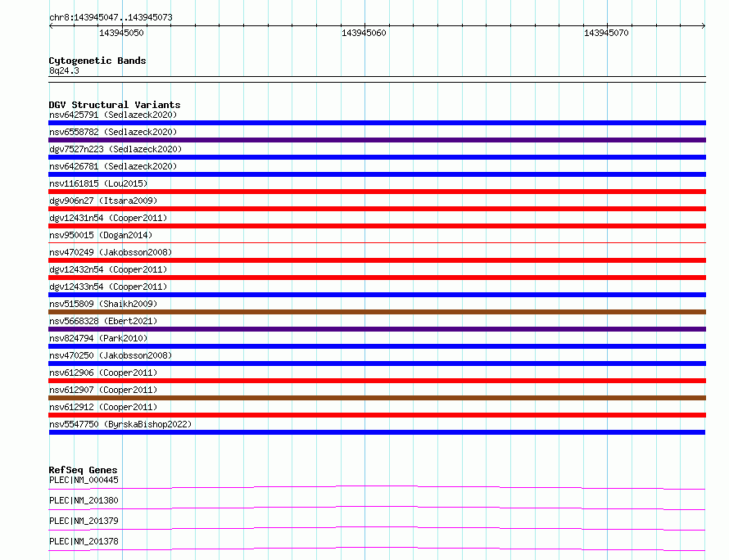Open variant dgv7527n223 (Sedlazeck2020)
Viewport: 729px width, 560px height.
pyautogui.click(x=115, y=149)
